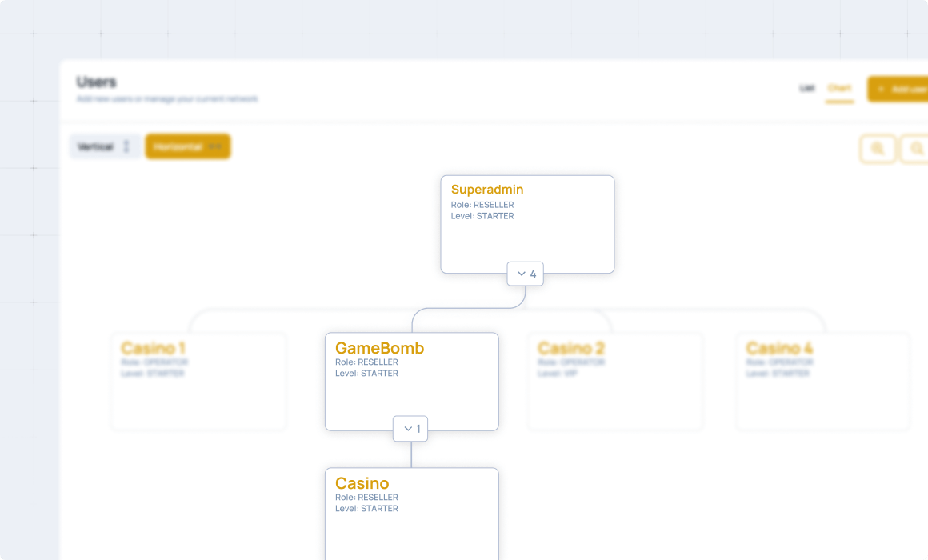This screenshot has height=560, width=928.
Task: Click the first magnifier zoom icon
Action: 878,149
